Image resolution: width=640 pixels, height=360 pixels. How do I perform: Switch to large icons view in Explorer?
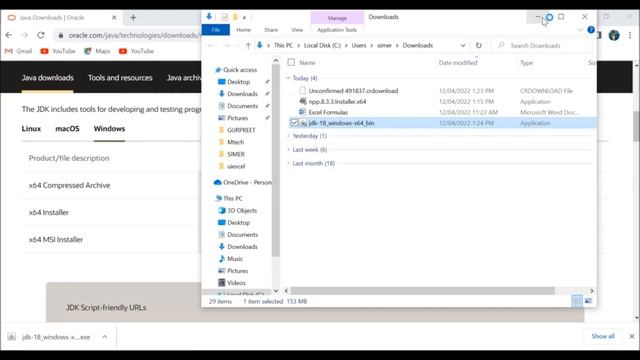(x=588, y=301)
